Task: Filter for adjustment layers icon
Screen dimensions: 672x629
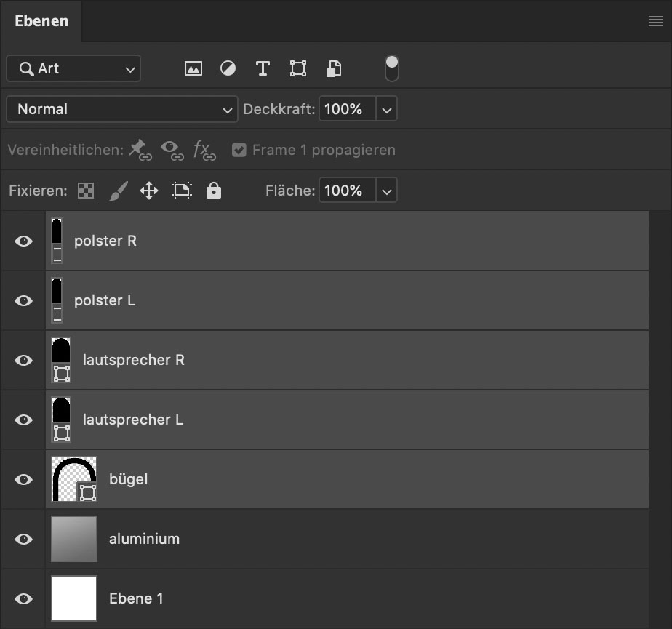Action: click(228, 68)
